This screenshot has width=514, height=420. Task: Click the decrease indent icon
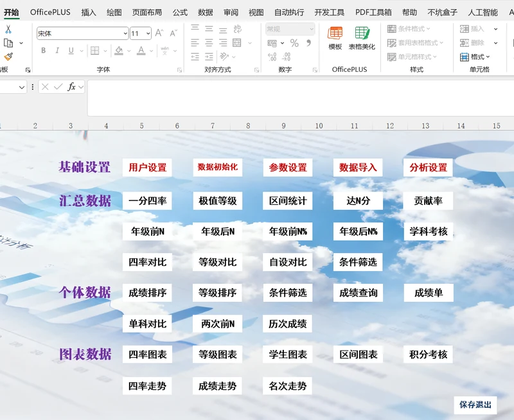point(195,57)
